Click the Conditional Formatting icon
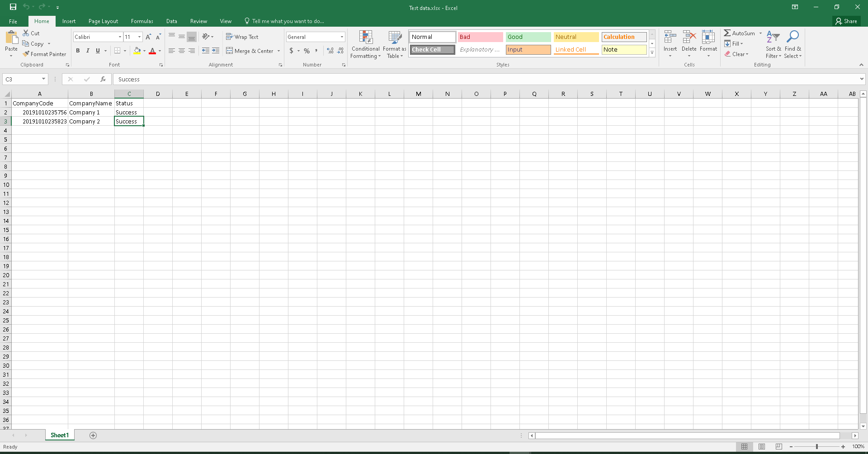Viewport: 868px width, 454px height. point(365,38)
